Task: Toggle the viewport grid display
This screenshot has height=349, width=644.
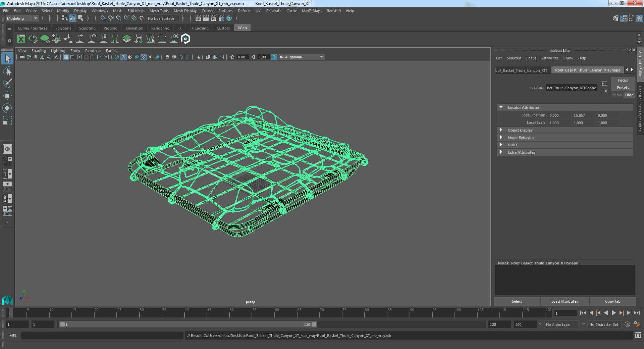Action: (66, 57)
